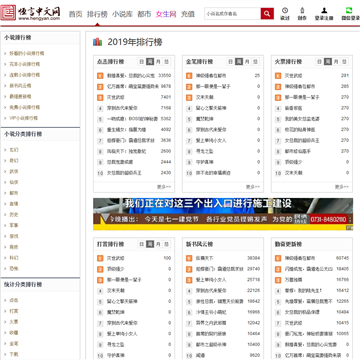Click 更多>> under 火票排行榜 list
360x360 pixels.
coord(342,187)
